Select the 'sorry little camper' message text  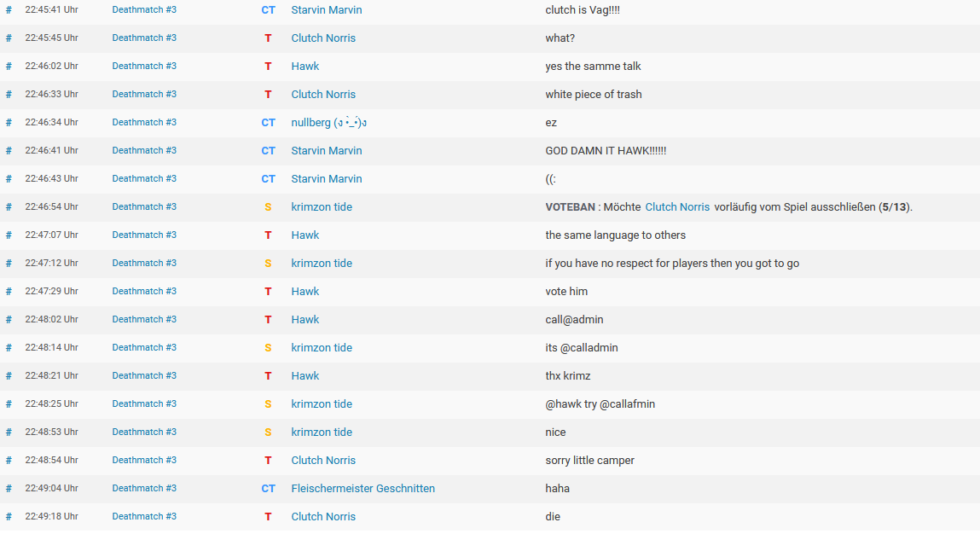pos(589,461)
